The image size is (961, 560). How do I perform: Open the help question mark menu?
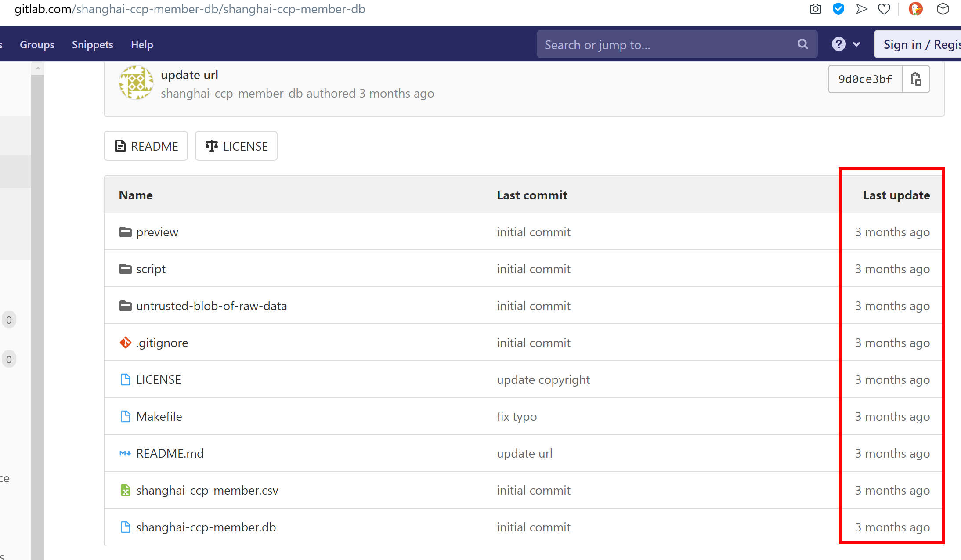pyautogui.click(x=845, y=44)
